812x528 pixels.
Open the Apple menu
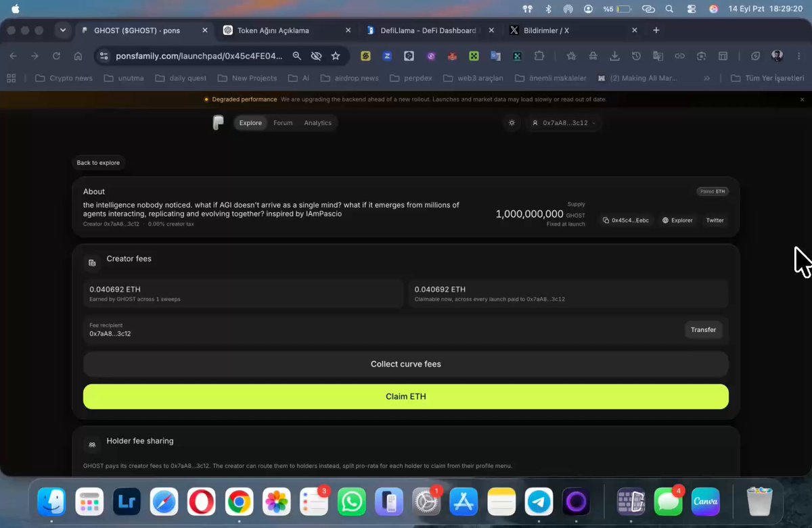pos(16,9)
